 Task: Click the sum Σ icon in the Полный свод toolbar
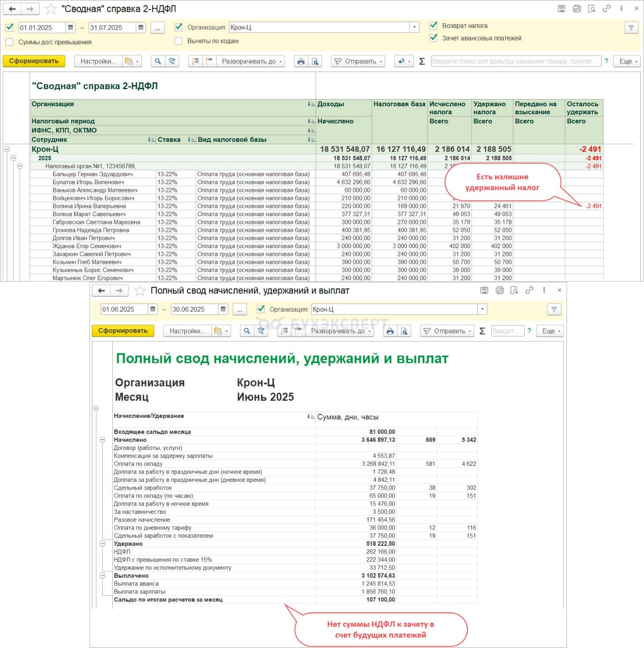pyautogui.click(x=482, y=331)
